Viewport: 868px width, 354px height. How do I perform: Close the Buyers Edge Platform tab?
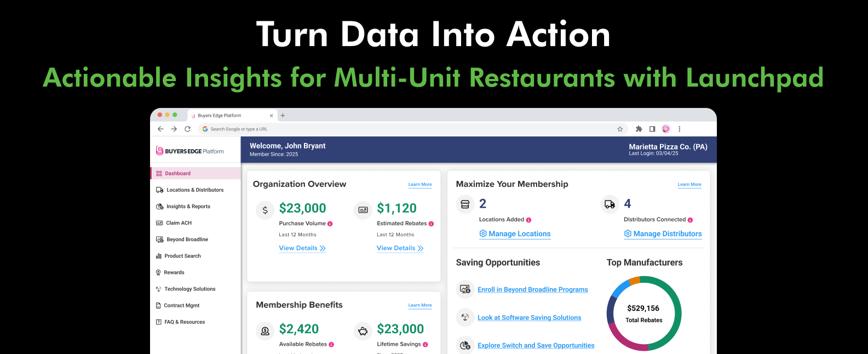tap(271, 116)
